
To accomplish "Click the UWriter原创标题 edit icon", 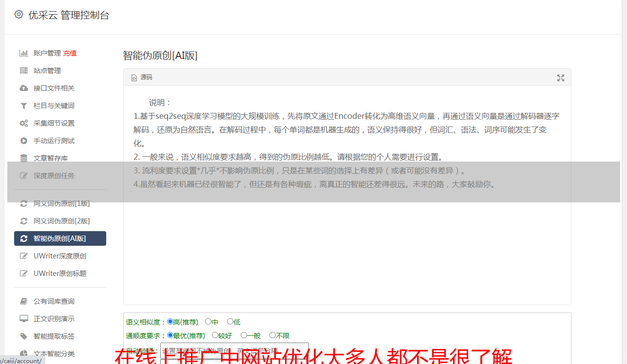I will [23, 273].
